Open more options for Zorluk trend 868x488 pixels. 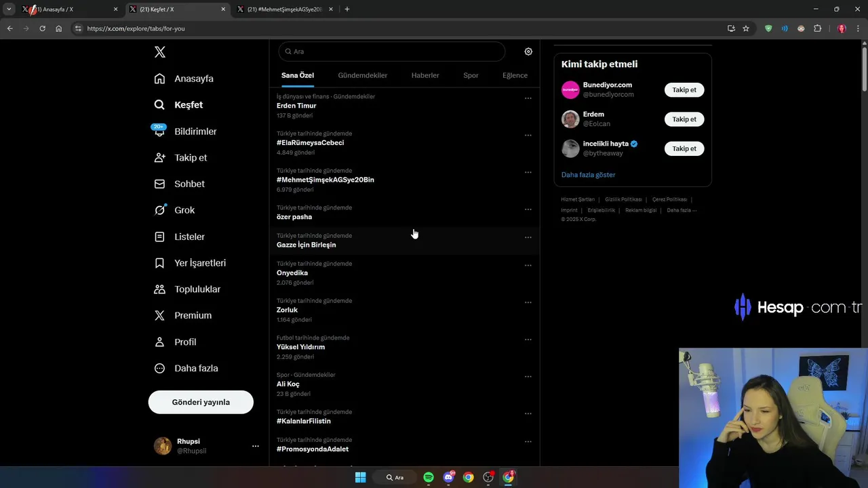528,302
